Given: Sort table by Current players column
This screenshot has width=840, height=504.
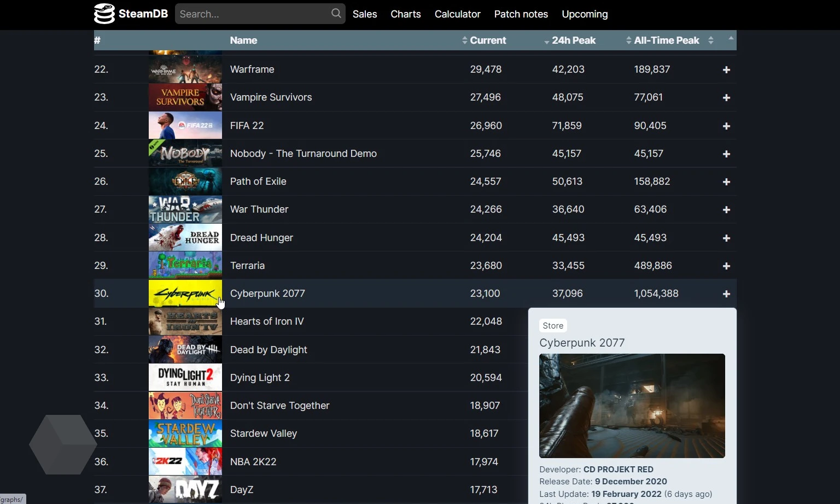Looking at the screenshot, I should 488,40.
